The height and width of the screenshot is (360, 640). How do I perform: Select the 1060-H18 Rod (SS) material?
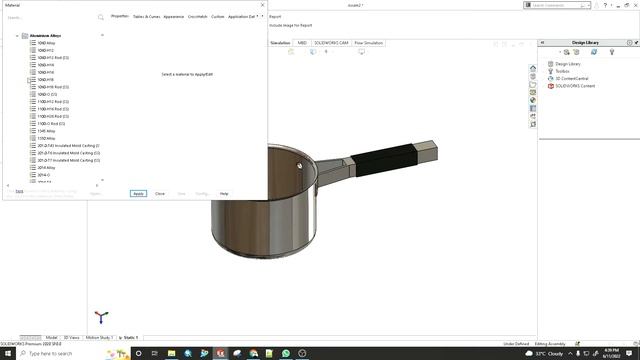[53, 87]
